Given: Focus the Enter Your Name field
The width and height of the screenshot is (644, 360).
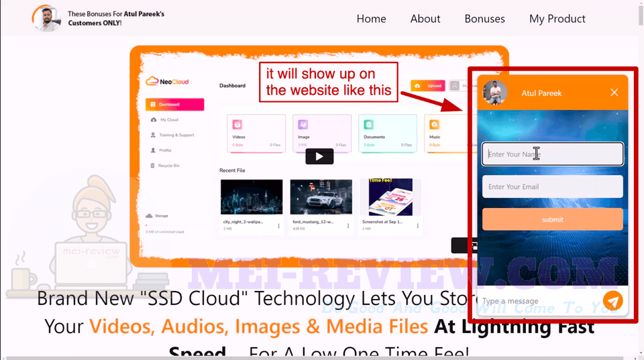Looking at the screenshot, I should [552, 154].
